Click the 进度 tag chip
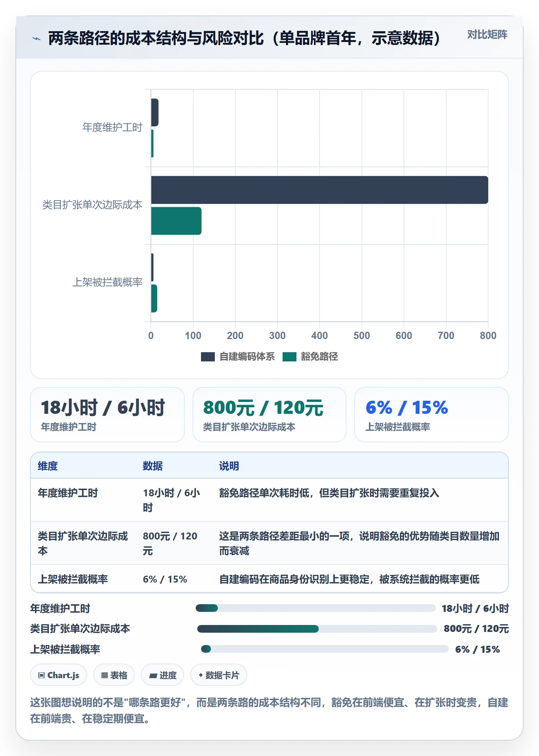 coord(162,675)
